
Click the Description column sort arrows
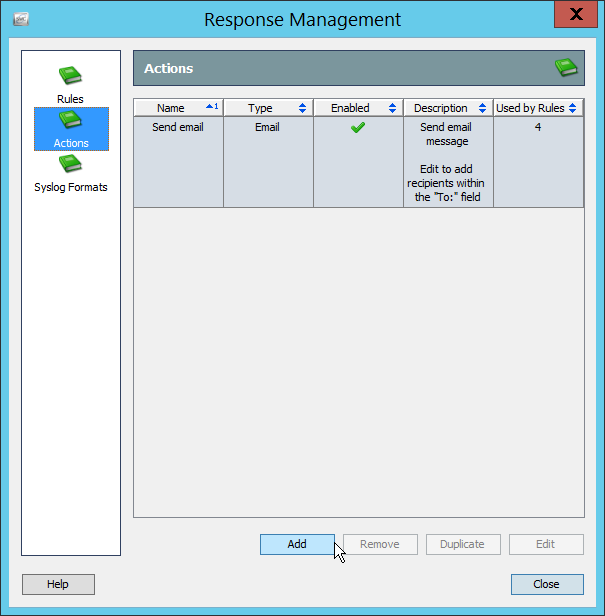click(482, 108)
